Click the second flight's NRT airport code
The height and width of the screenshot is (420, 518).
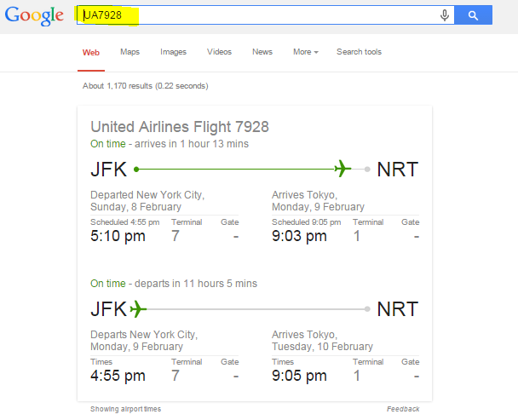pyautogui.click(x=397, y=308)
